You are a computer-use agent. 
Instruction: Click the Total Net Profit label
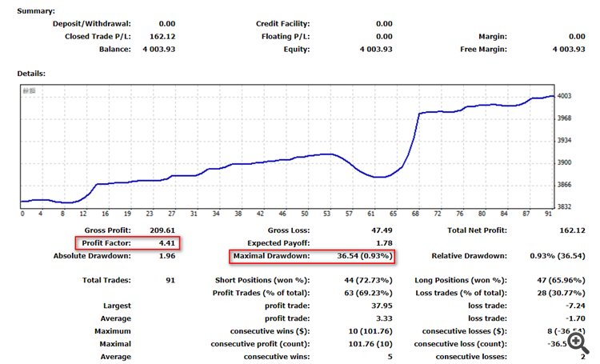point(477,230)
